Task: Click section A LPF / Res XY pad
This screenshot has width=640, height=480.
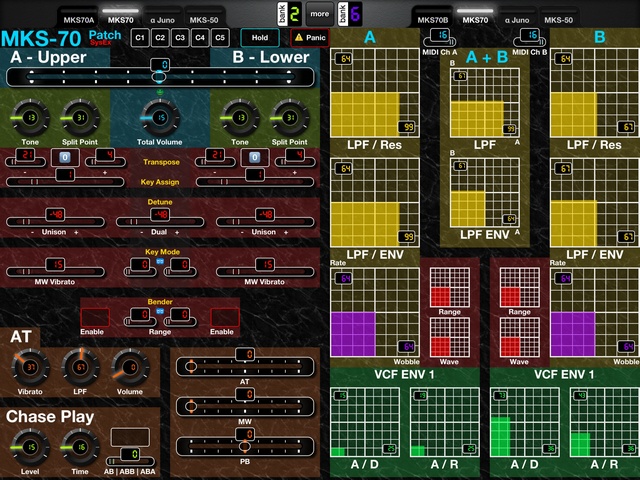Action: [375, 93]
